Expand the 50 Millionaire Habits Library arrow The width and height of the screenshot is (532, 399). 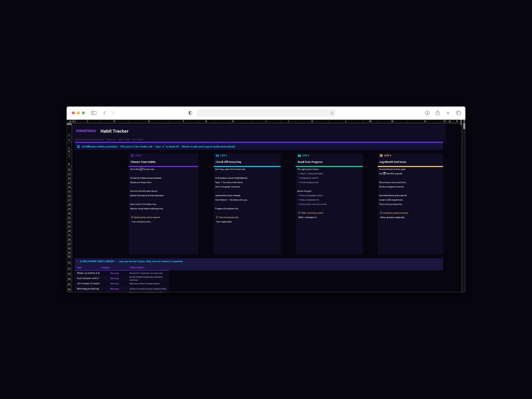77,262
